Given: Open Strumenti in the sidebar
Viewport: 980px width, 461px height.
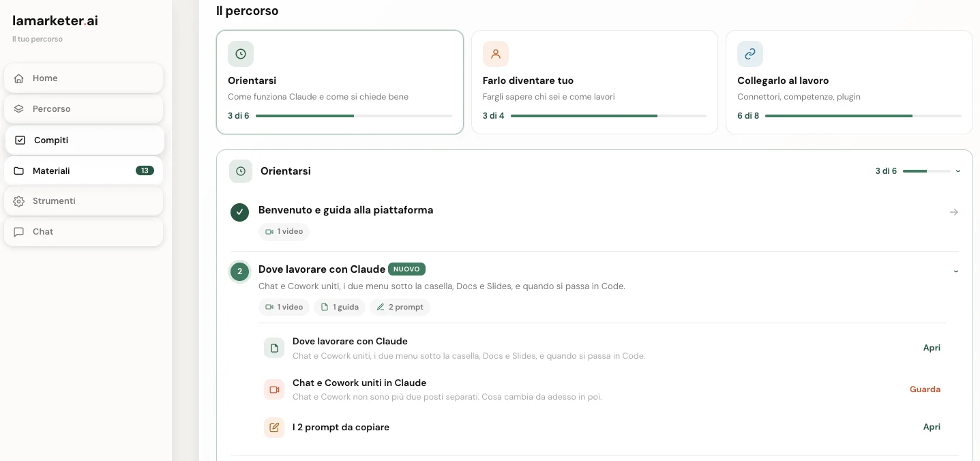Looking at the screenshot, I should coord(84,201).
